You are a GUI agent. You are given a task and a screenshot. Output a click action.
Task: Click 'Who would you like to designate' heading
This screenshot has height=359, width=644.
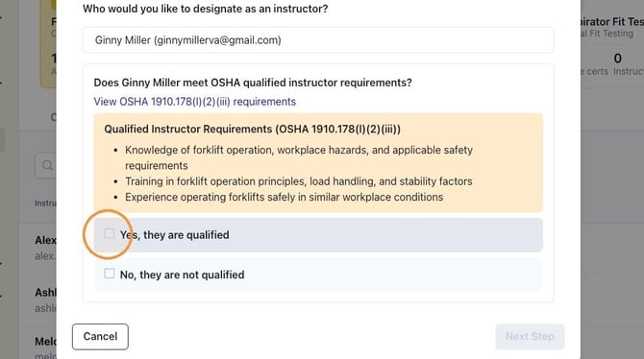coord(206,9)
